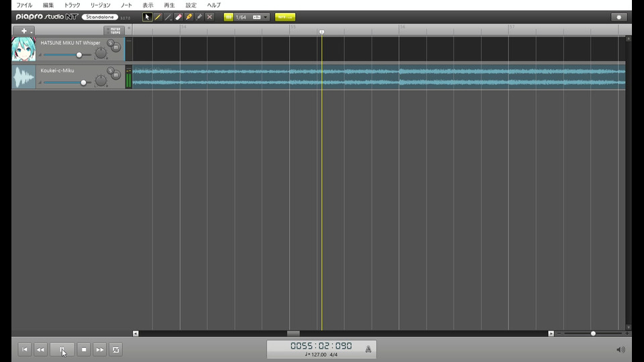The image size is (644, 362).
Task: Stop playback with the stop button
Action: [x=84, y=350]
